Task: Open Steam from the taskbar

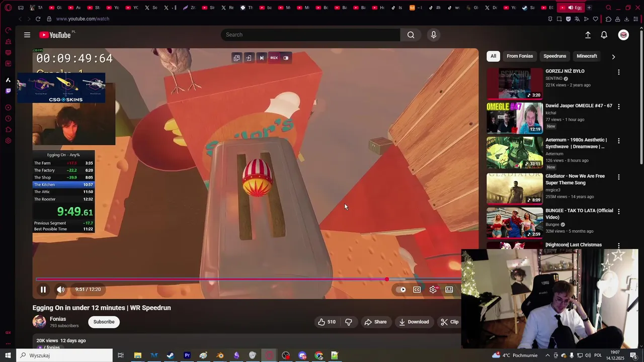Action: [x=171, y=355]
